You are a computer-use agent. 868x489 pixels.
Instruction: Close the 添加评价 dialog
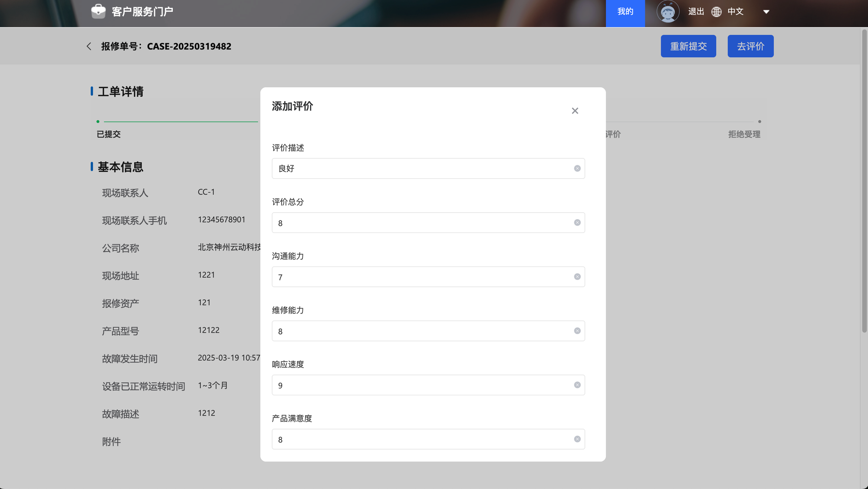(575, 111)
